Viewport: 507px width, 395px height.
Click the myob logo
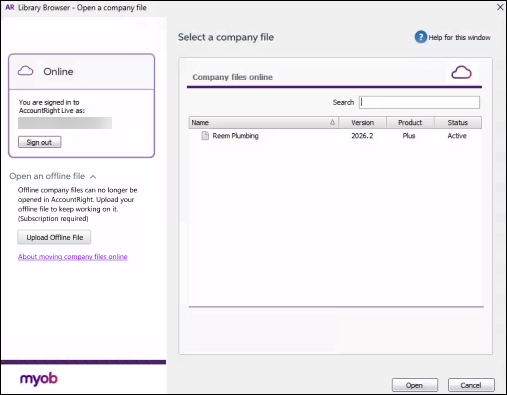(x=39, y=378)
